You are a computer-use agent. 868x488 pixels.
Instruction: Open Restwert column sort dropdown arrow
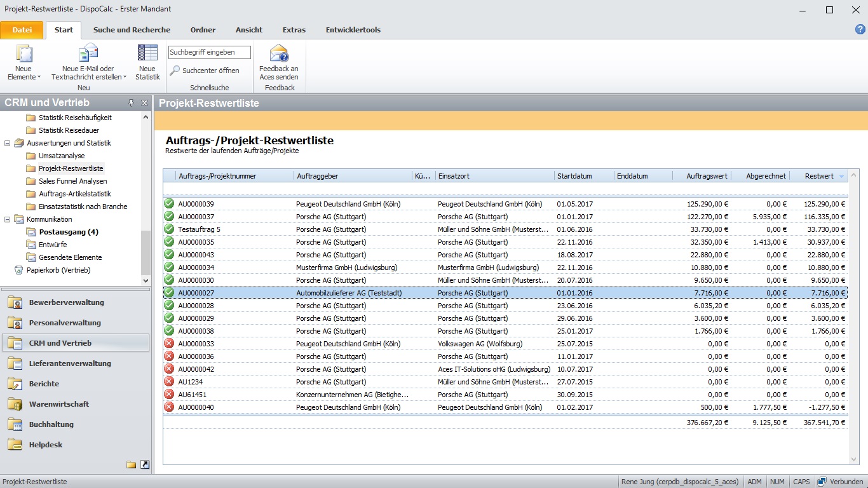tap(842, 176)
